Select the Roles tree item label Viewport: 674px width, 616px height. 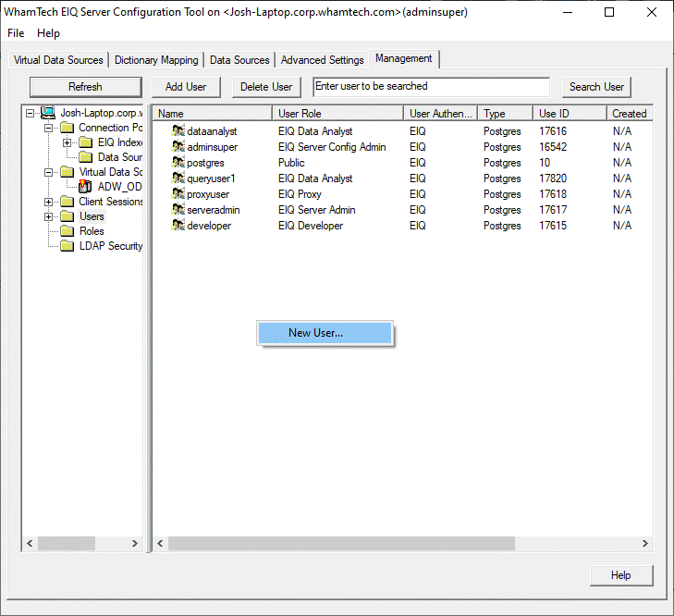click(92, 231)
